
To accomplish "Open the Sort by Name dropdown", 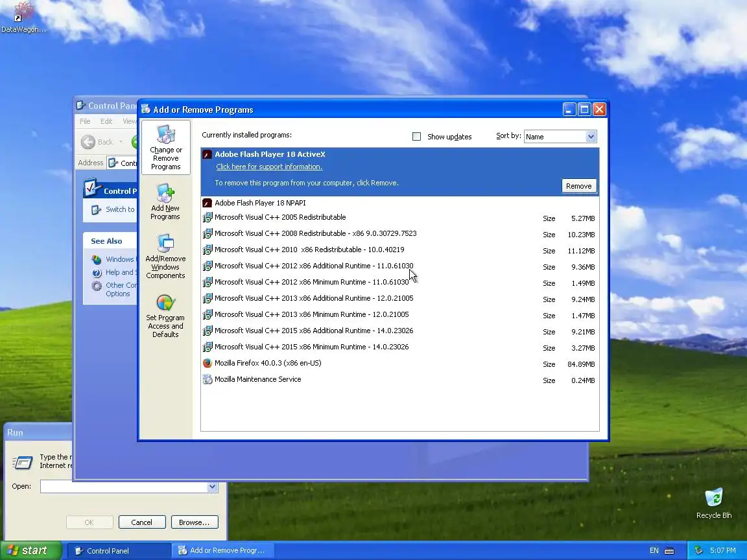I will click(x=591, y=137).
